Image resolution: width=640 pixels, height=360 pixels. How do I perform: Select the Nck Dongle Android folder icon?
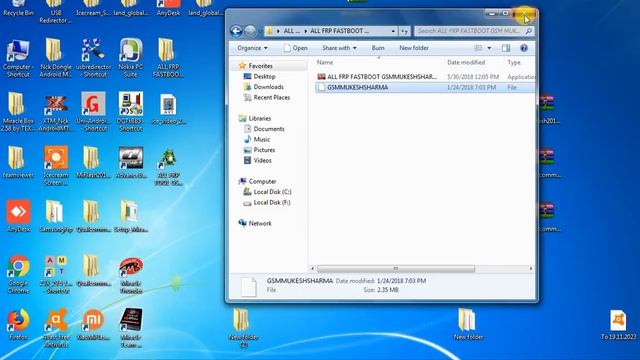coord(56,57)
